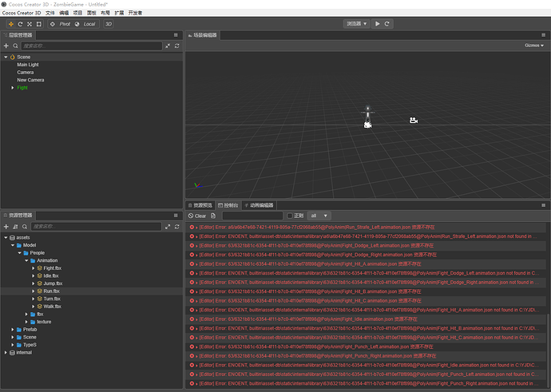
Task: Click the refresh preview button next to Play
Action: click(386, 23)
